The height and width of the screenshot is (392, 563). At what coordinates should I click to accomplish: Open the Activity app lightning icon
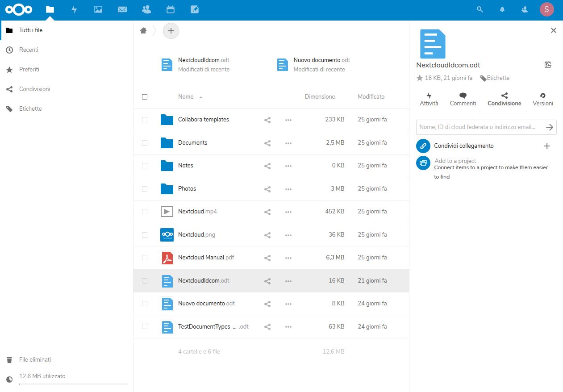pyautogui.click(x=74, y=9)
